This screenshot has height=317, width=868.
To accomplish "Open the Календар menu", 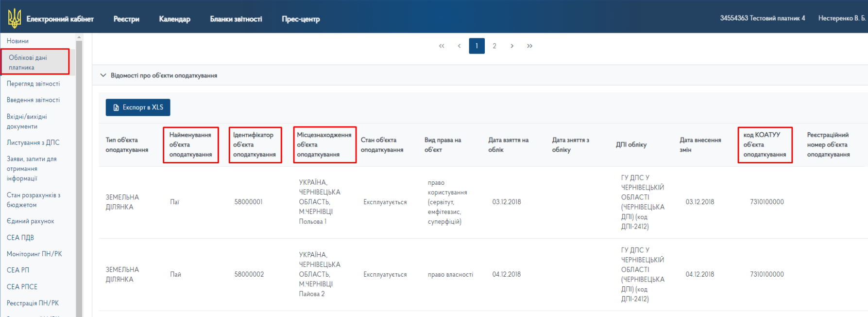I will pos(174,19).
